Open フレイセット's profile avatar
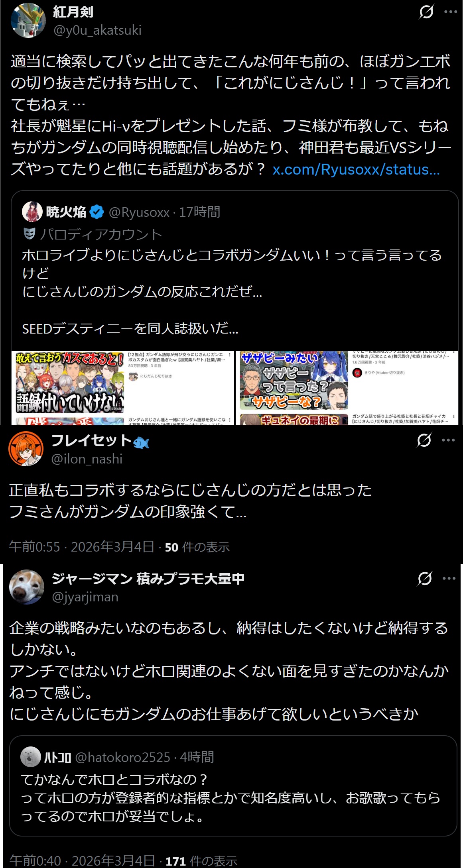Image resolution: width=463 pixels, height=868 pixels. (26, 449)
